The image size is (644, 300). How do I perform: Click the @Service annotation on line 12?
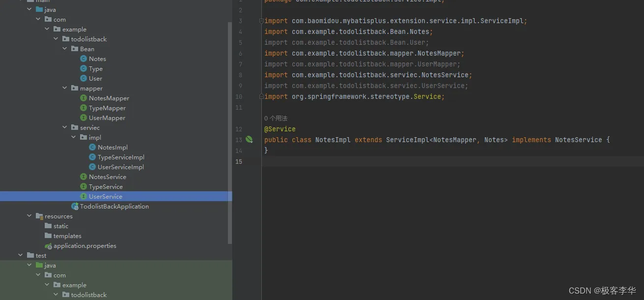[280, 129]
